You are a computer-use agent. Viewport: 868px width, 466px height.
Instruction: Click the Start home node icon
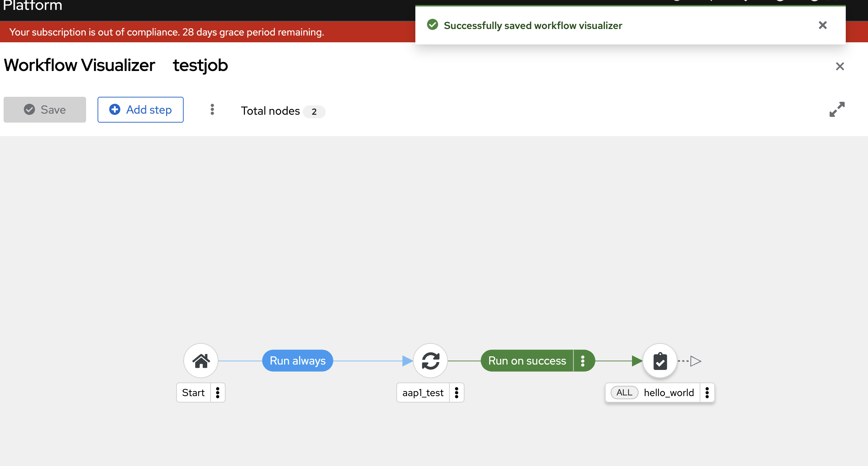point(201,361)
